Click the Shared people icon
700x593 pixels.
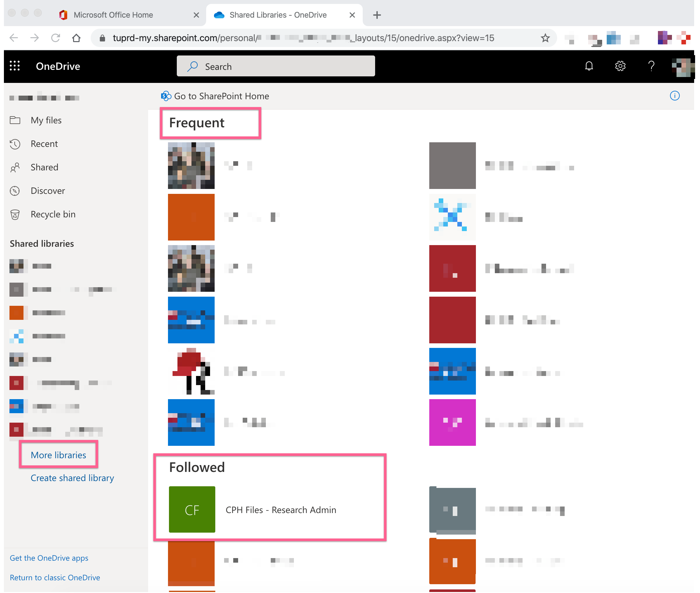pyautogui.click(x=15, y=167)
